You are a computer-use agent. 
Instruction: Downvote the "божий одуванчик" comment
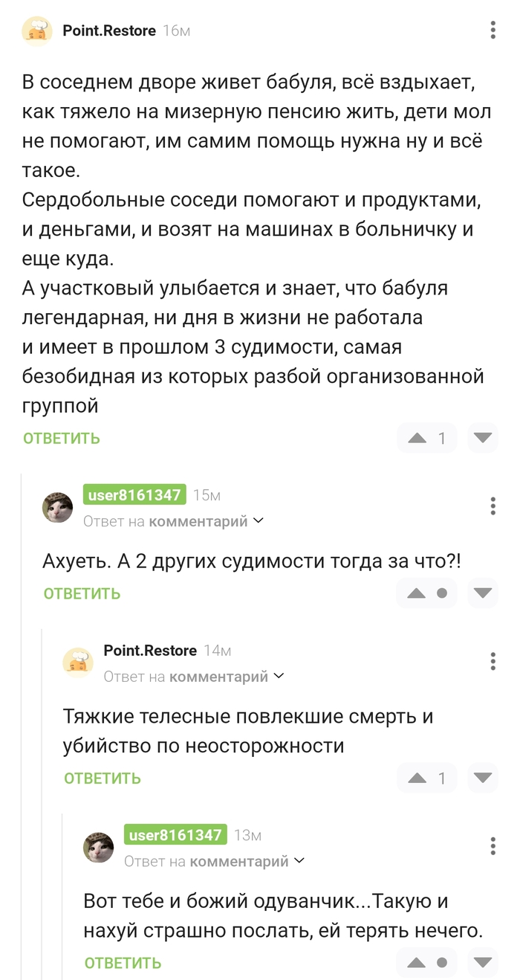pyautogui.click(x=483, y=963)
